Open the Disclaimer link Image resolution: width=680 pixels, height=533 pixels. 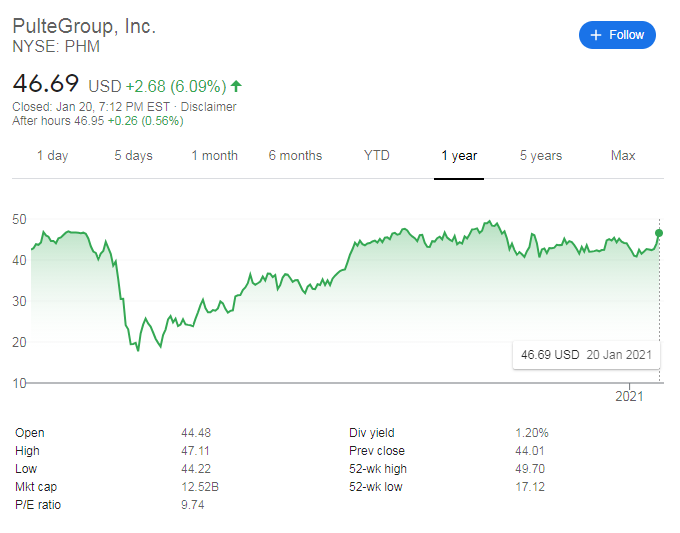click(208, 107)
